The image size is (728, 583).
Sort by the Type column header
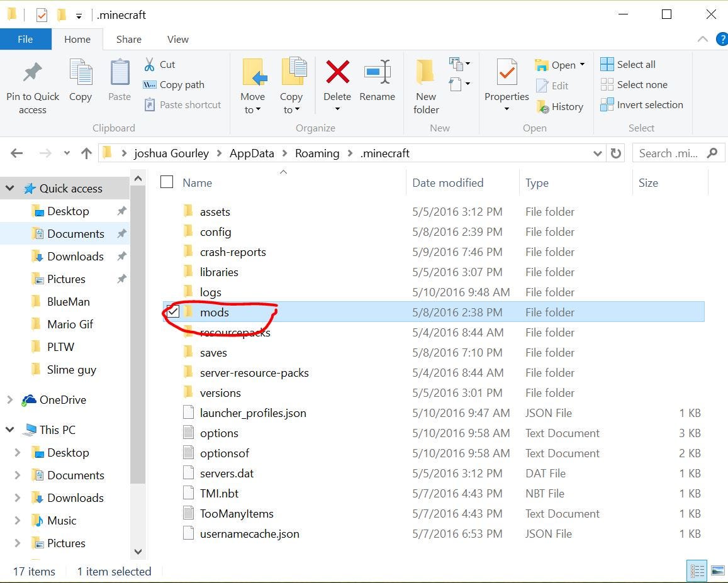[537, 183]
